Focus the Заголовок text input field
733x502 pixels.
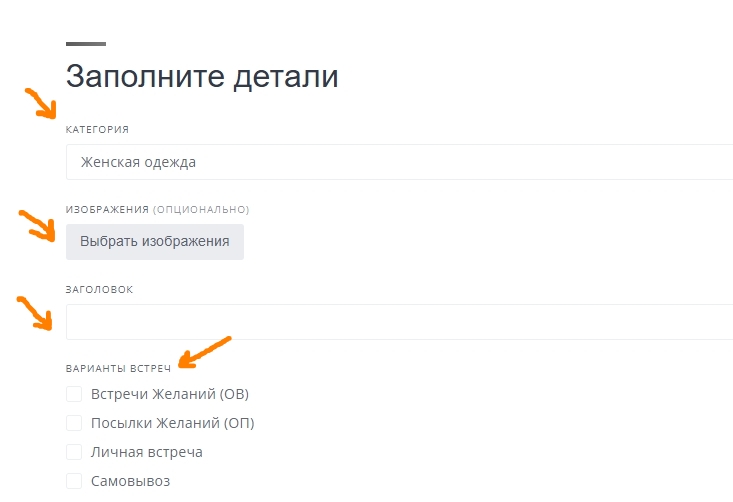(x=398, y=322)
